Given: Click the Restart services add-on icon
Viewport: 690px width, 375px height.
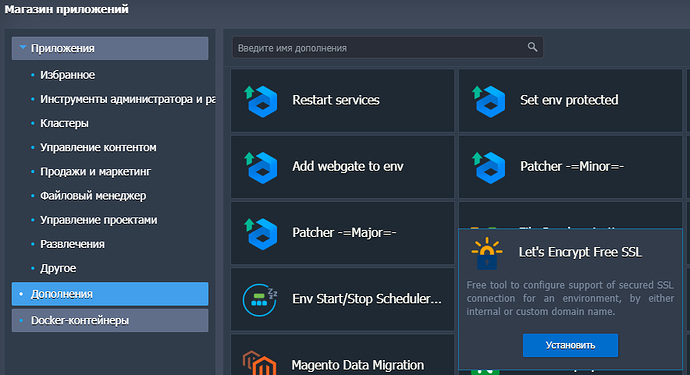Looking at the screenshot, I should [261, 101].
